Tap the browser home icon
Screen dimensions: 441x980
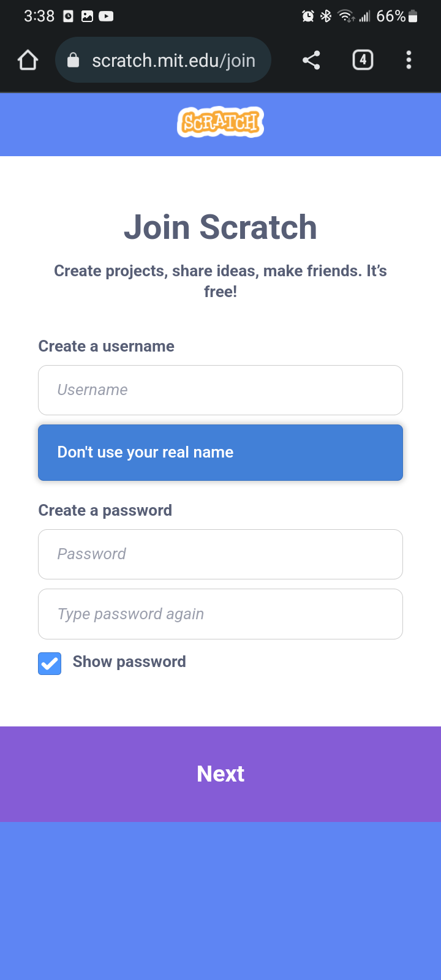pyautogui.click(x=28, y=60)
